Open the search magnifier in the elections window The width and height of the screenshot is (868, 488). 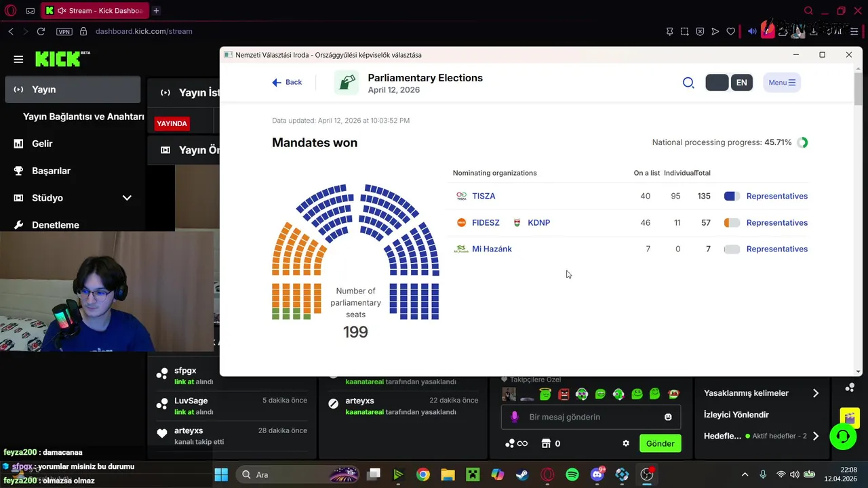(x=688, y=83)
